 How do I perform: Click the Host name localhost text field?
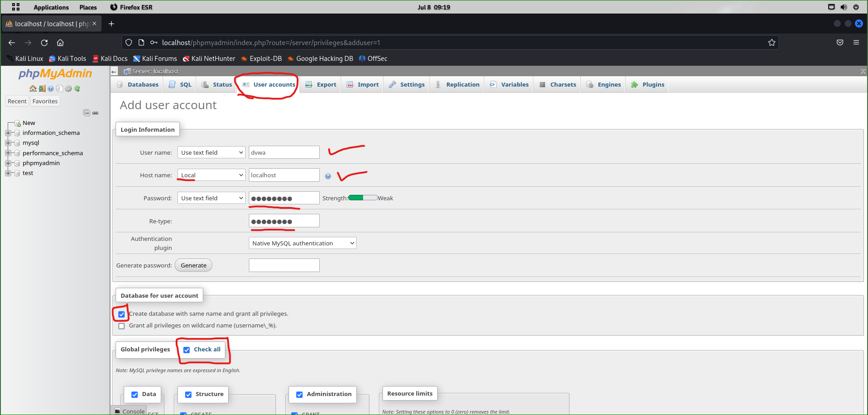(284, 175)
